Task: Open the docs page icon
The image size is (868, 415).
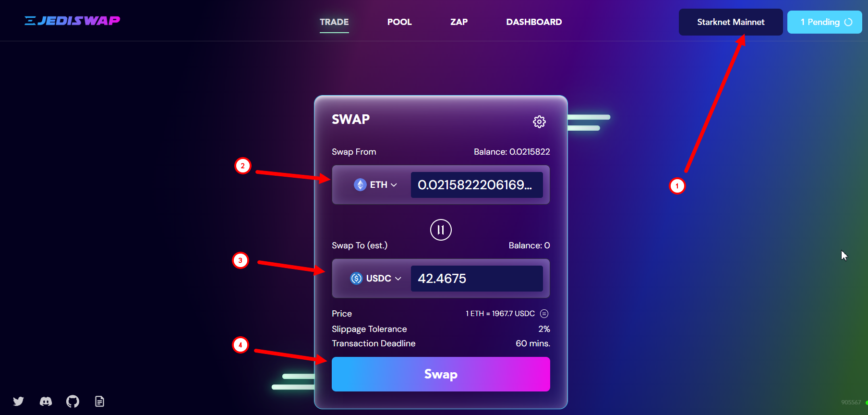Action: (x=99, y=401)
